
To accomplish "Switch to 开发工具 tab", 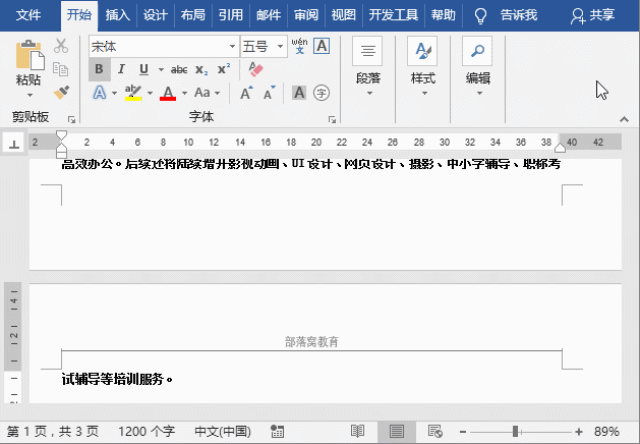I will pos(393,15).
